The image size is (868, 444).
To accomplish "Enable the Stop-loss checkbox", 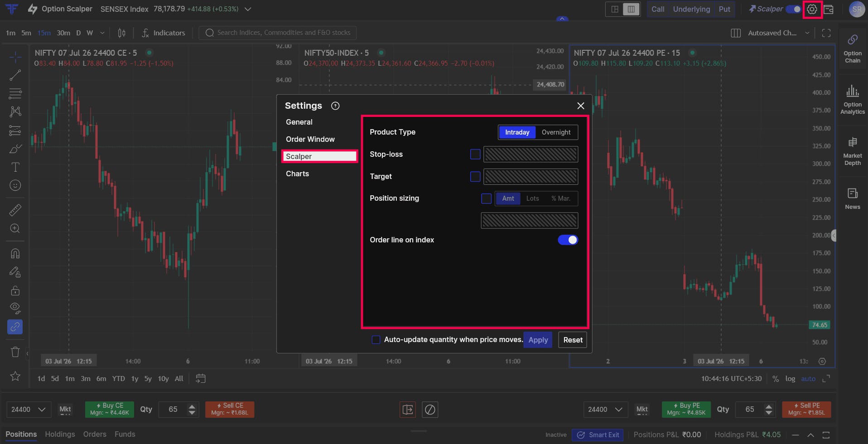I will pos(475,154).
